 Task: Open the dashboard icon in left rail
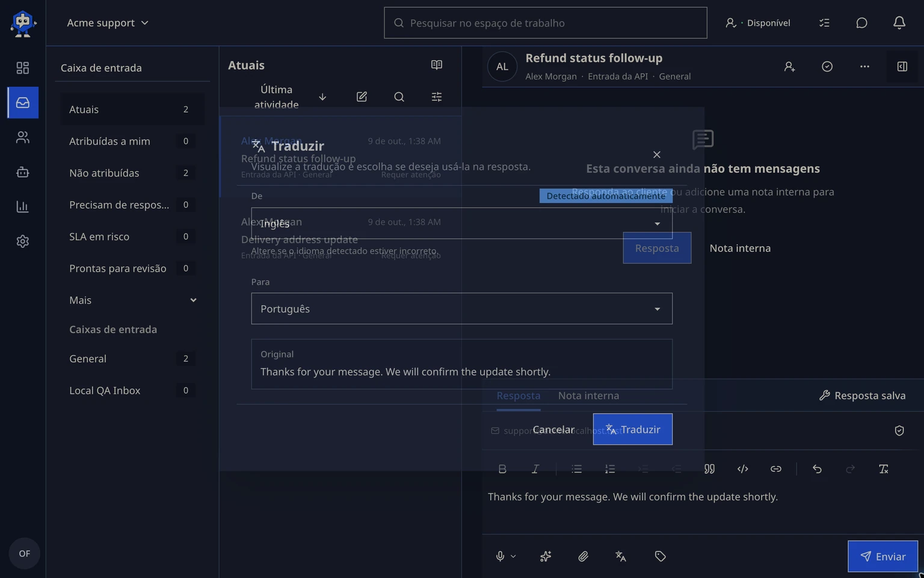tap(23, 68)
